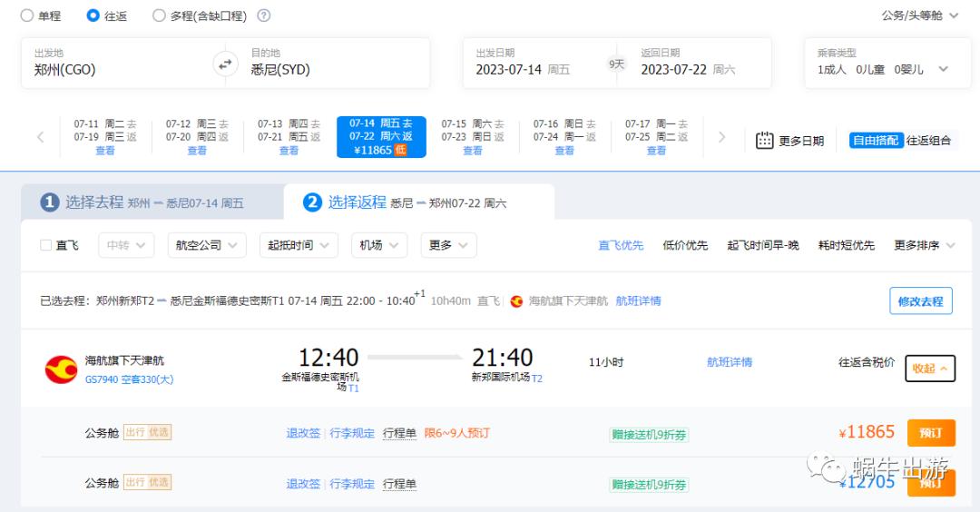Open the multi-city help question mark icon
This screenshot has height=512, width=980.
coord(264,15)
